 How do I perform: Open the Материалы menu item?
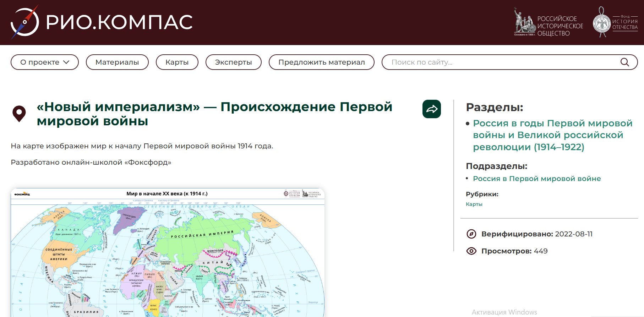pyautogui.click(x=117, y=62)
